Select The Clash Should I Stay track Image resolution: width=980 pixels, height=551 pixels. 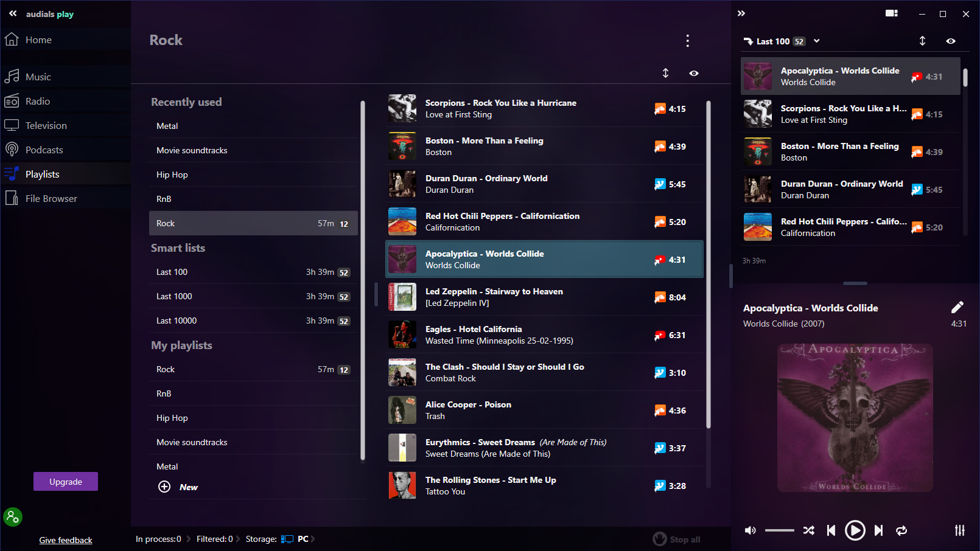(x=544, y=373)
